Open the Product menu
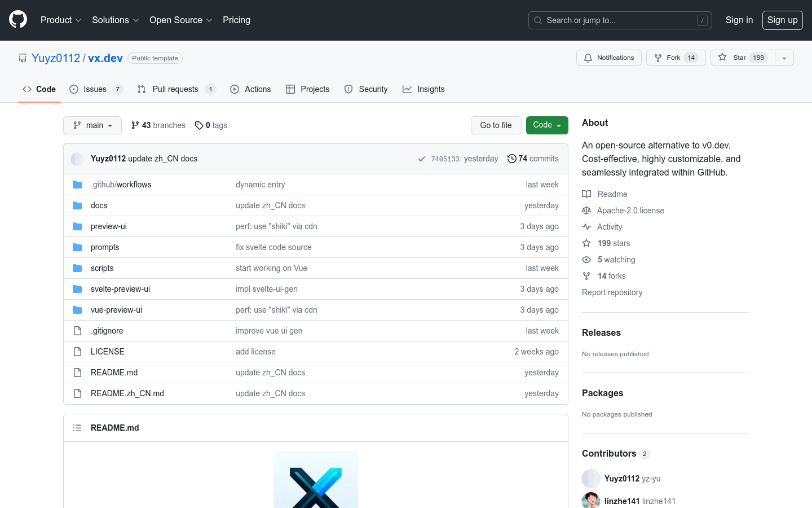The width and height of the screenshot is (812, 508). (61, 20)
